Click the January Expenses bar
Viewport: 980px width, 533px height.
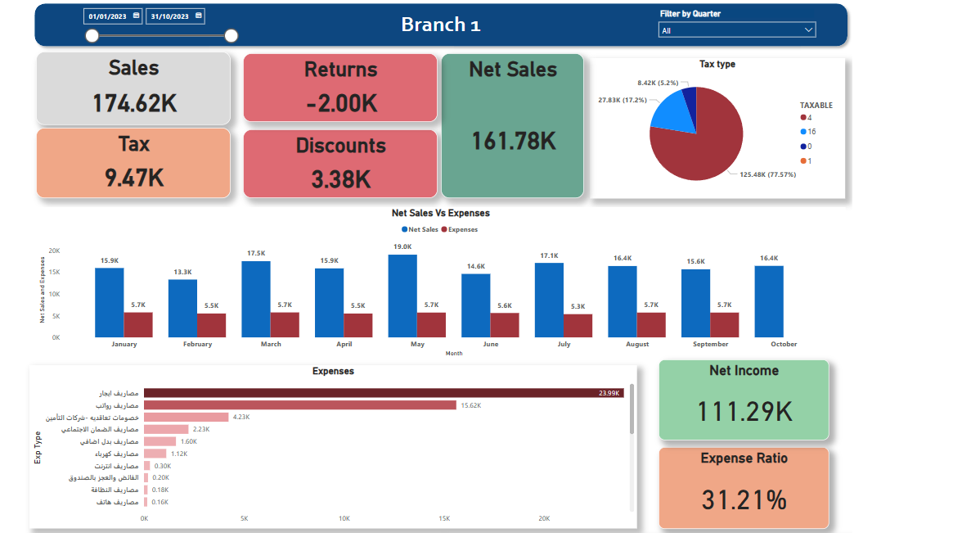point(138,324)
